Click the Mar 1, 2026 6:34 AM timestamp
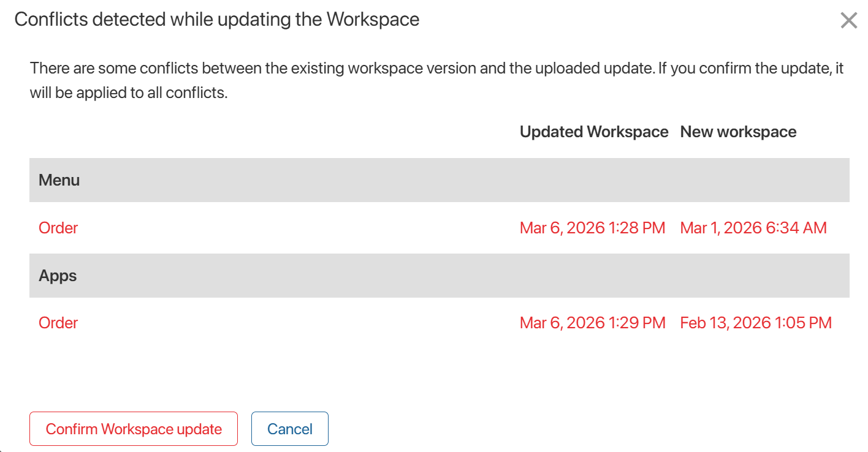Image resolution: width=868 pixels, height=452 pixels. (x=753, y=227)
